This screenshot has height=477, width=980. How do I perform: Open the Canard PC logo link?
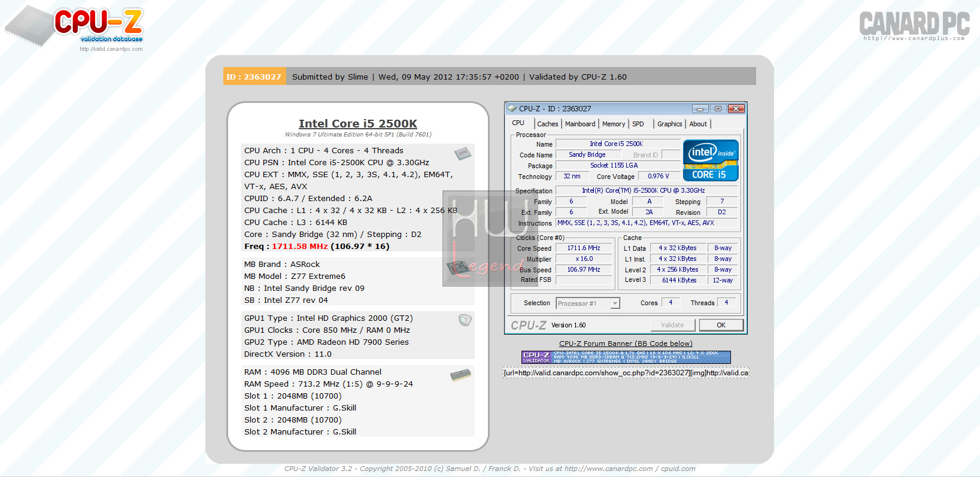pyautogui.click(x=914, y=25)
